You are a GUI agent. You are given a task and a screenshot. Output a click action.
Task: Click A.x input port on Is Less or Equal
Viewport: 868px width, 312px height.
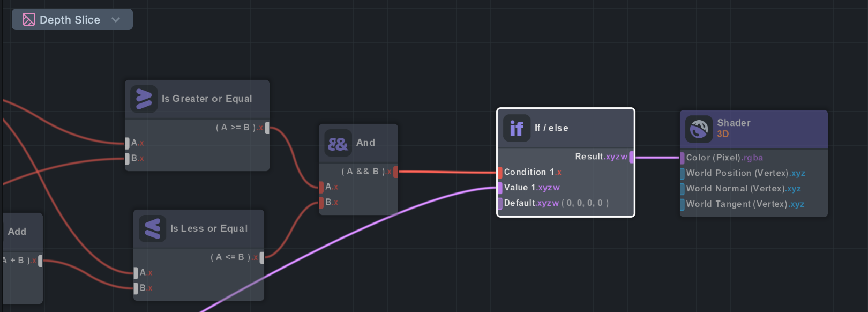[x=136, y=273]
